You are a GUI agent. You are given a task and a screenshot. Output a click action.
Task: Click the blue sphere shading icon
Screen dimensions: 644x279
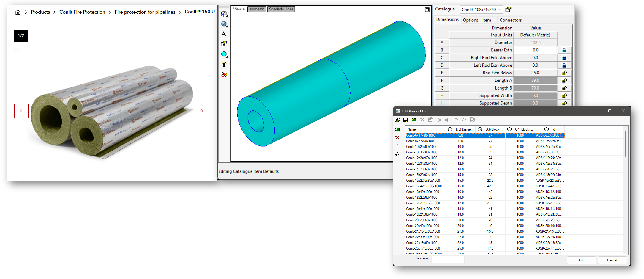tap(224, 24)
